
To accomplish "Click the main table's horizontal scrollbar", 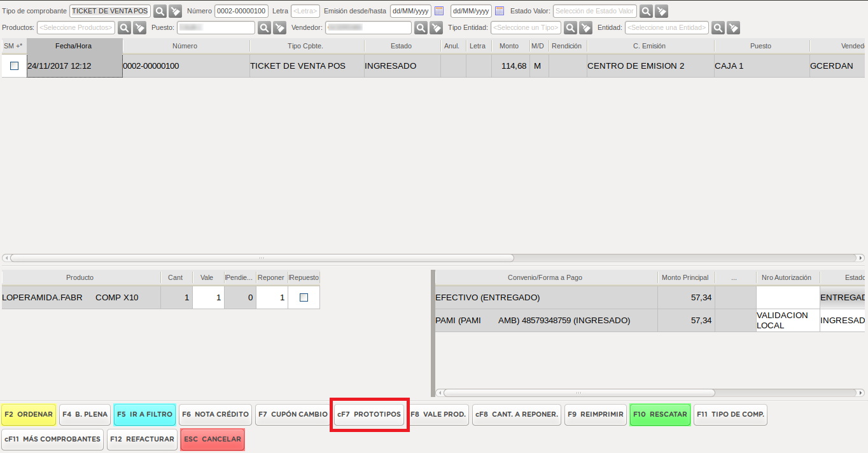I will (x=261, y=258).
